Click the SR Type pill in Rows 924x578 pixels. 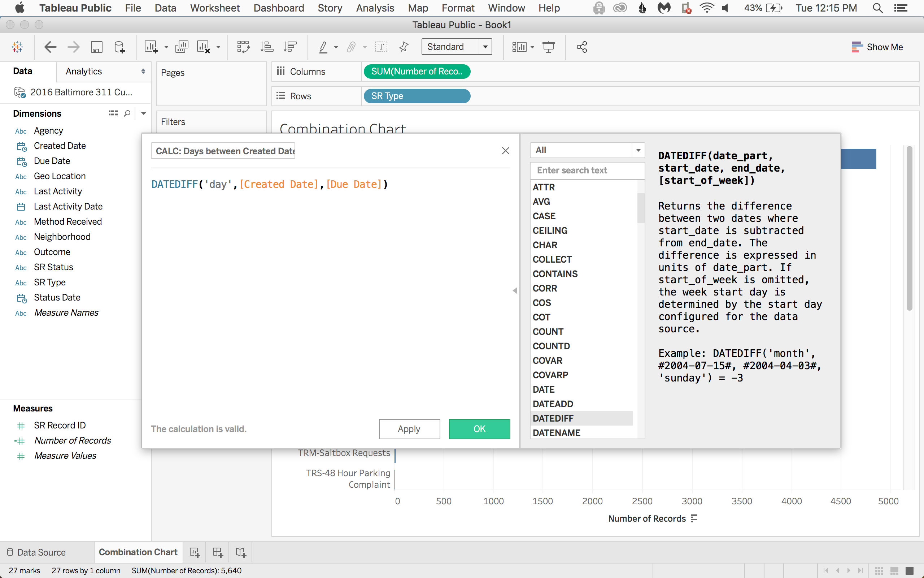417,96
